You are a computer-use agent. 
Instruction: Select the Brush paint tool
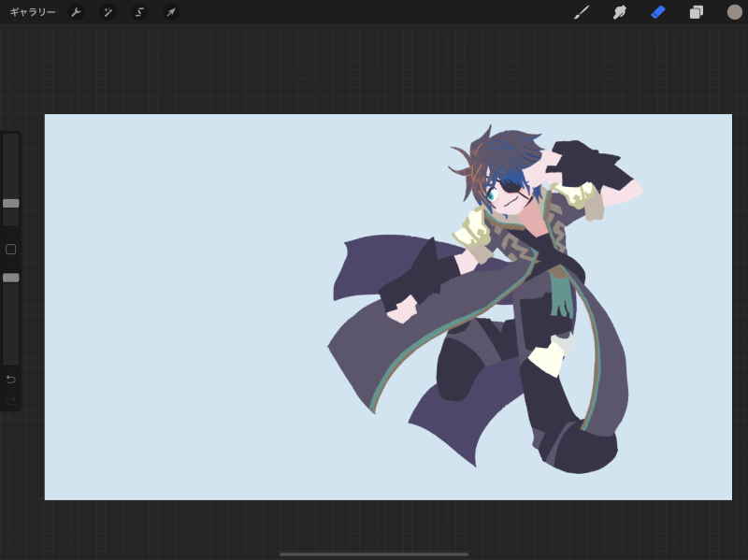(582, 12)
